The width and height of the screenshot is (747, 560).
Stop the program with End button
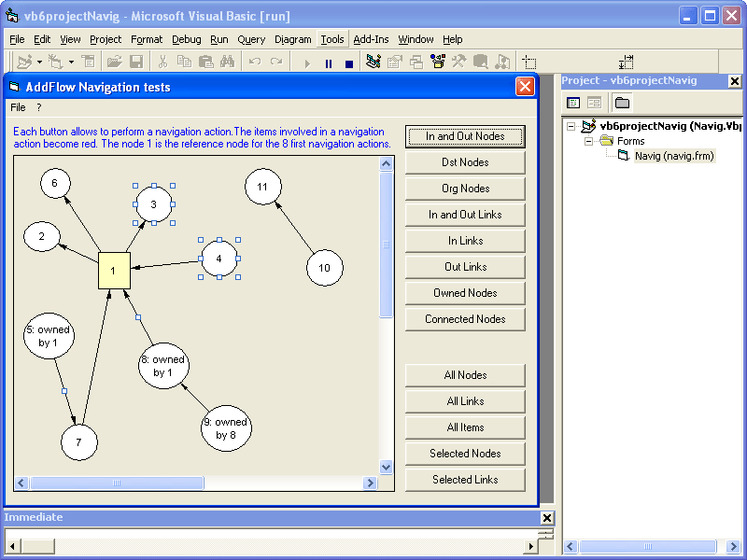pyautogui.click(x=349, y=63)
